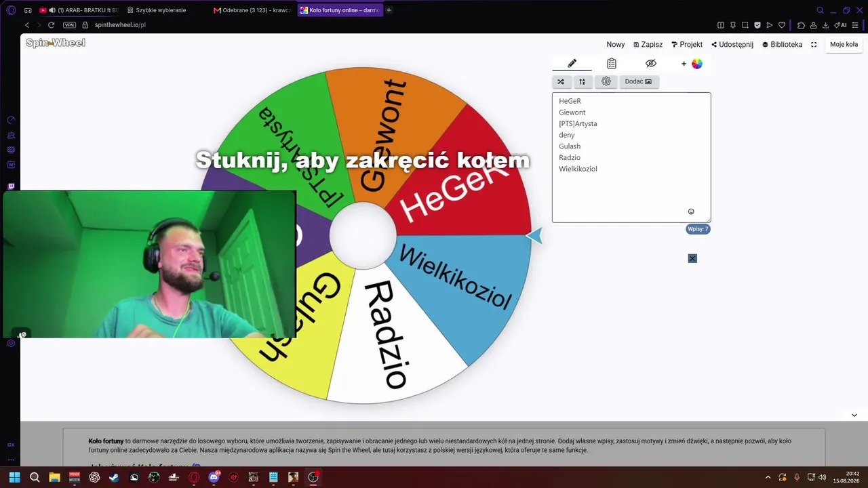The width and height of the screenshot is (868, 488).
Task: Click the pin icon in browser toolbar
Action: (x=733, y=25)
